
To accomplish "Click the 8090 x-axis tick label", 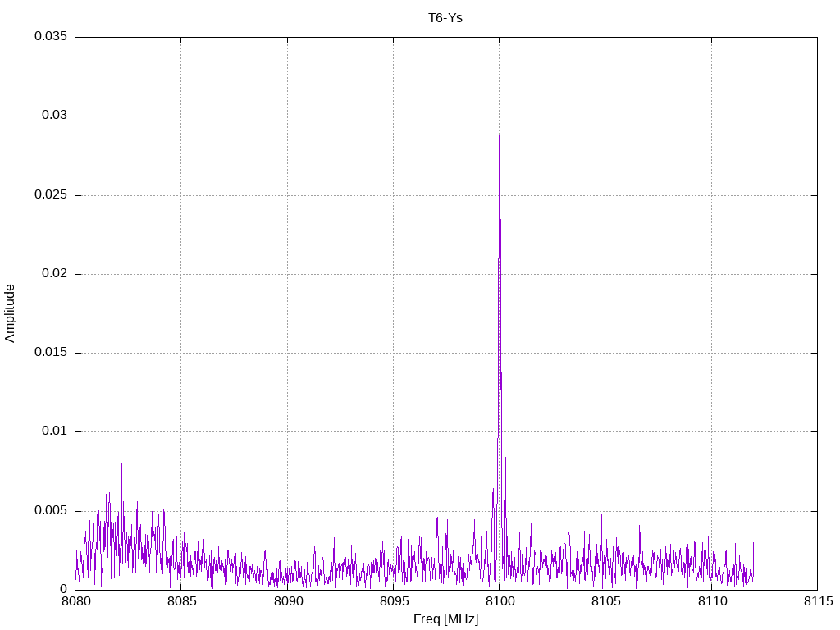I will click(x=288, y=601).
